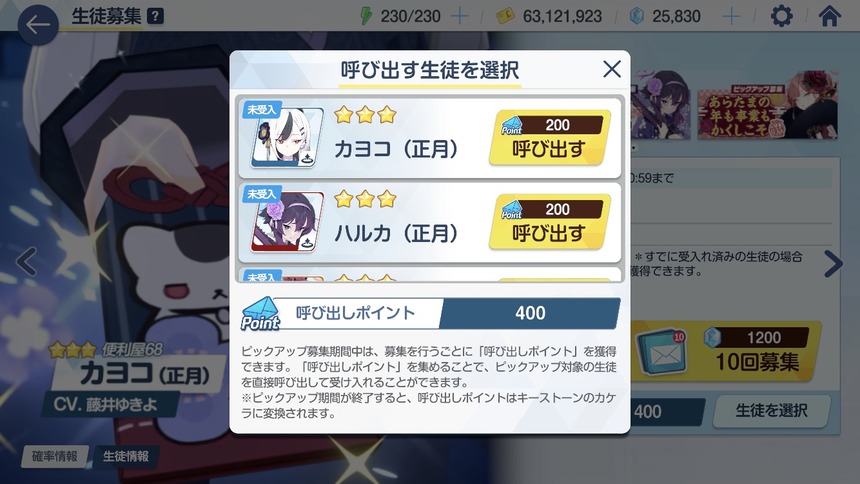
Task: Summon Kayoko (New Year) for 200 points
Action: [x=550, y=137]
